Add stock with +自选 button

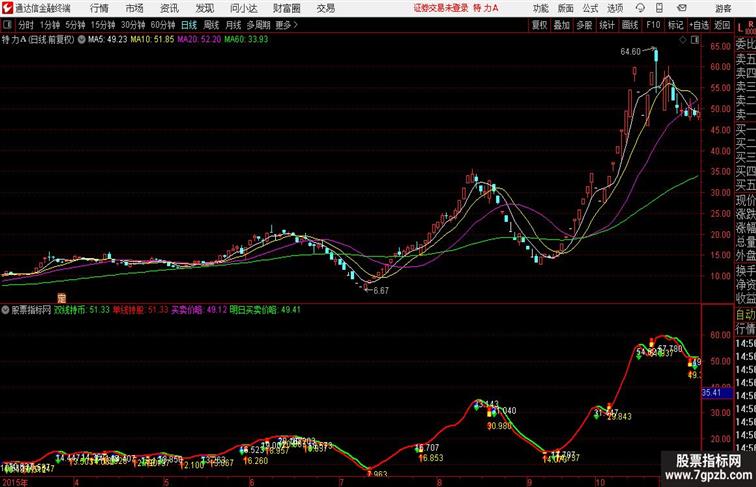(699, 25)
